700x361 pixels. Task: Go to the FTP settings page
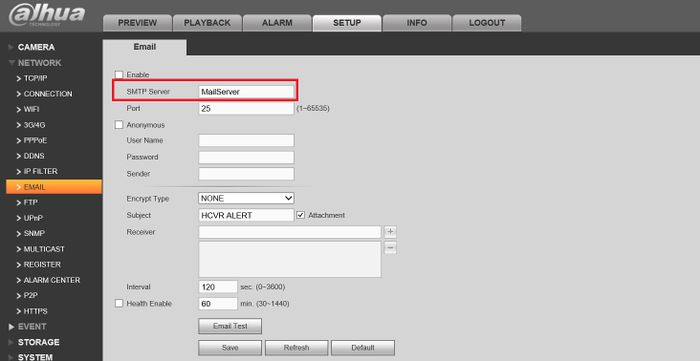pos(30,203)
